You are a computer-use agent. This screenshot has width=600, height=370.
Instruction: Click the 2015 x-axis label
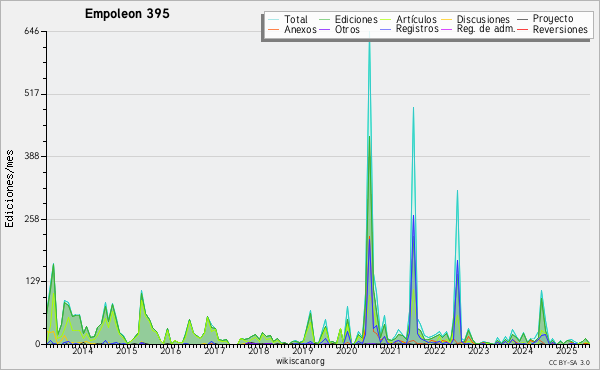(127, 350)
